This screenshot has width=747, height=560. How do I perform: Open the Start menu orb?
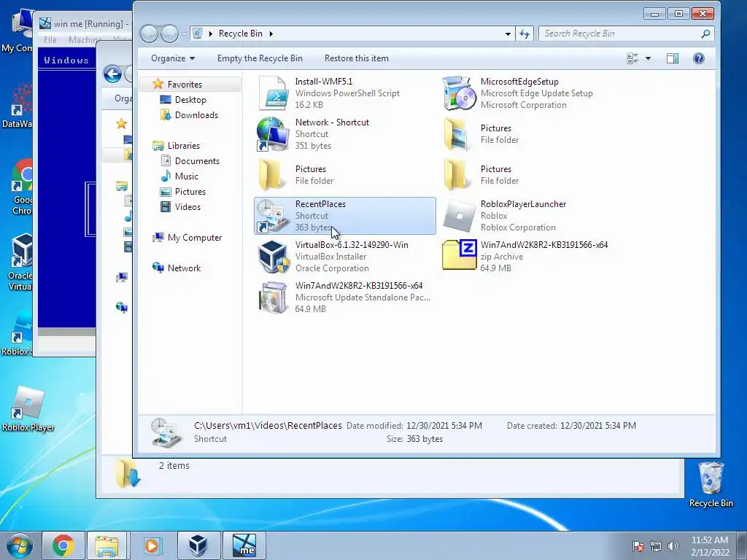(x=20, y=545)
